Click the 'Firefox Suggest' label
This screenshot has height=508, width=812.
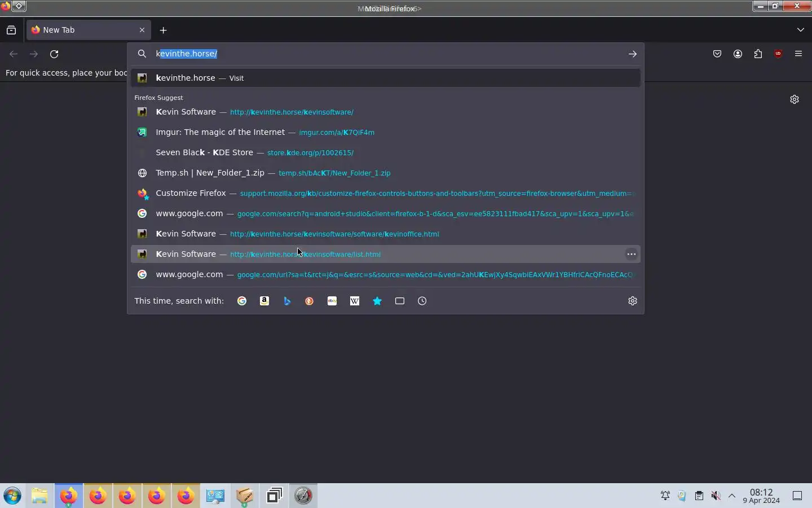tap(158, 98)
